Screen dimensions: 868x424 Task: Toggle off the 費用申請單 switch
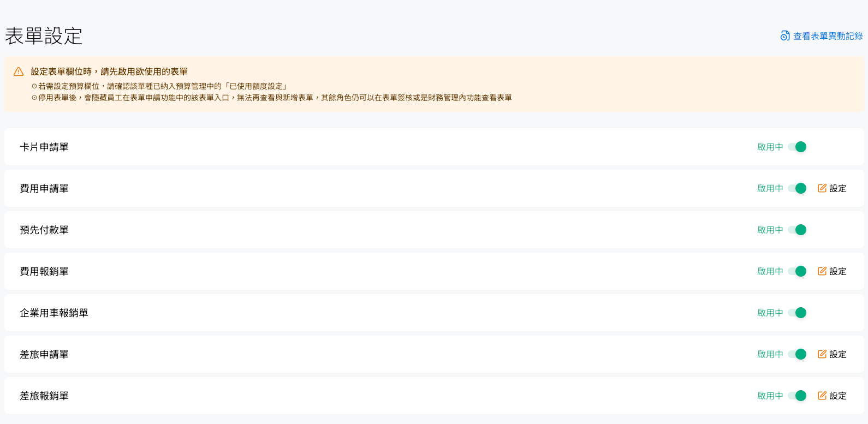click(x=797, y=188)
